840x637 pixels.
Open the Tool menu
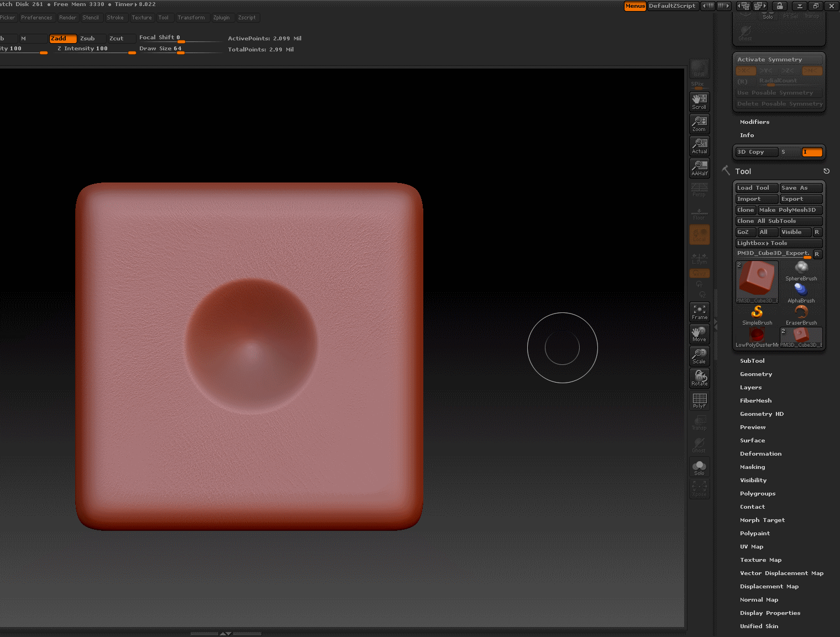[164, 17]
